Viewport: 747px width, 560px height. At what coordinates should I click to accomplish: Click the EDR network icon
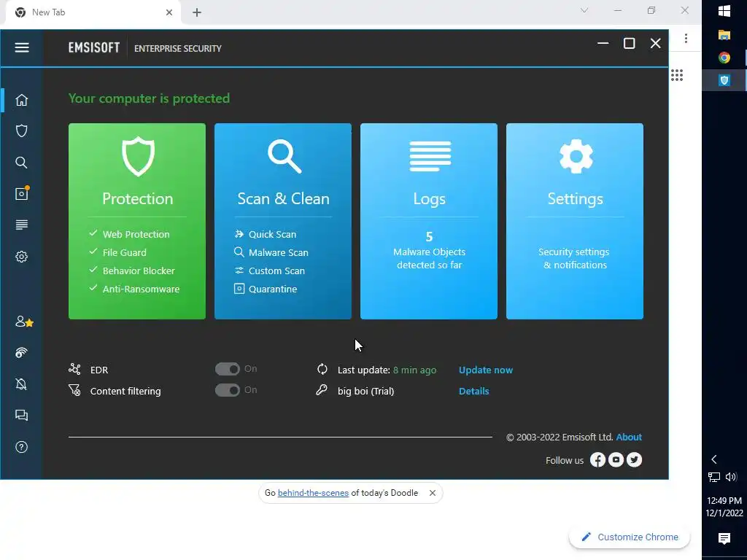pos(74,369)
